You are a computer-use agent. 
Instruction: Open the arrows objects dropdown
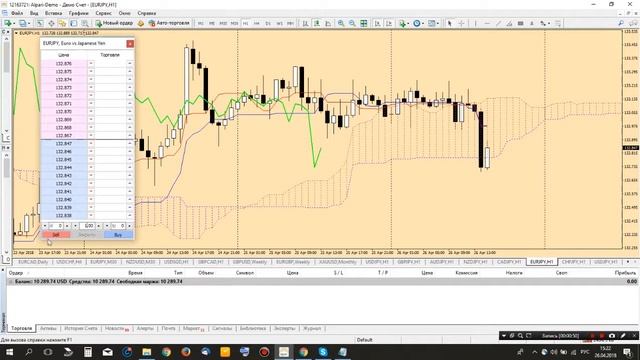tap(545, 23)
